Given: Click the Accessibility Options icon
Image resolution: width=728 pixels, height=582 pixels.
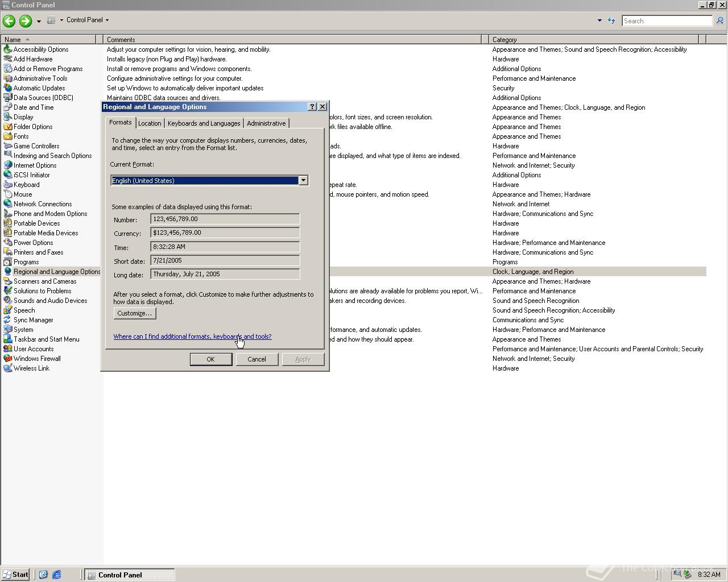Looking at the screenshot, I should [x=7, y=49].
